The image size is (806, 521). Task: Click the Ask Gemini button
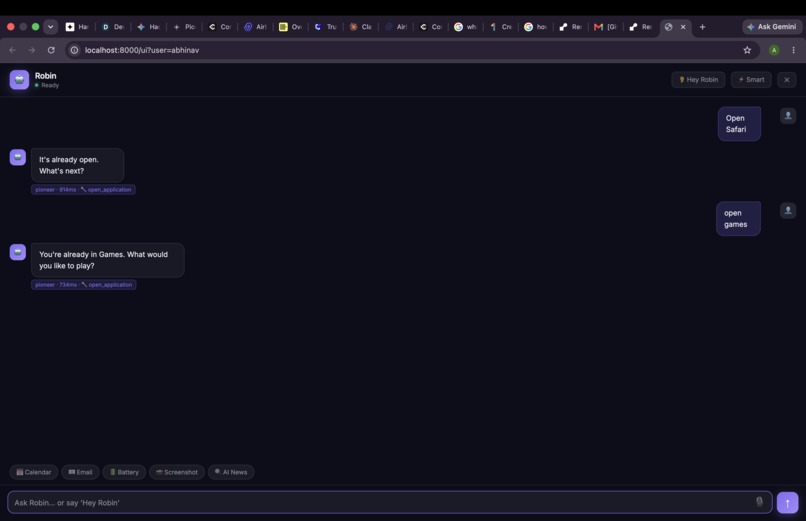[x=772, y=27]
